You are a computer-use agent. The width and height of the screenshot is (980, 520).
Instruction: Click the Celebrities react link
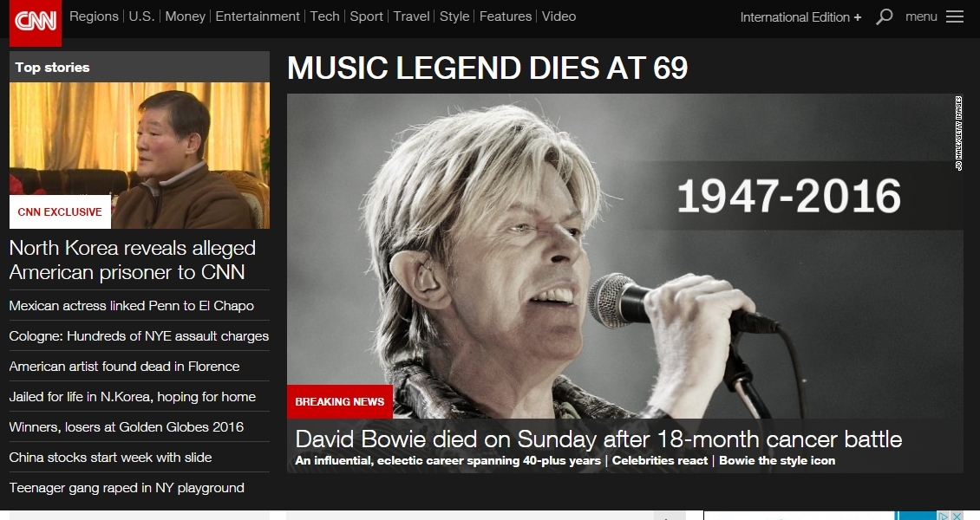pyautogui.click(x=659, y=461)
